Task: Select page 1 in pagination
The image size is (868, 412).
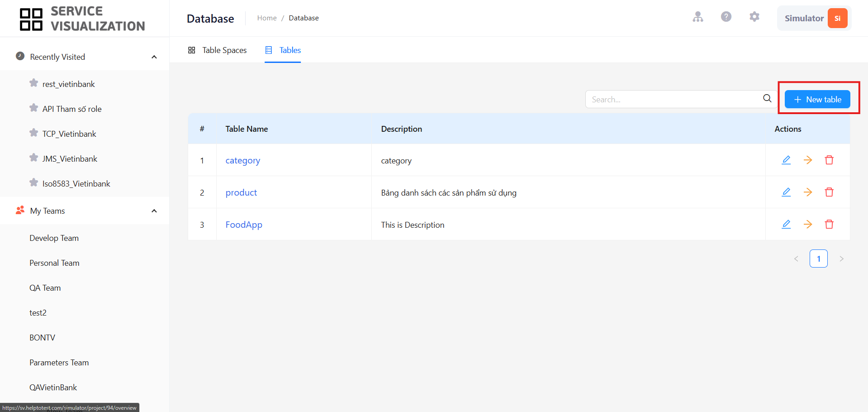Action: [x=819, y=259]
